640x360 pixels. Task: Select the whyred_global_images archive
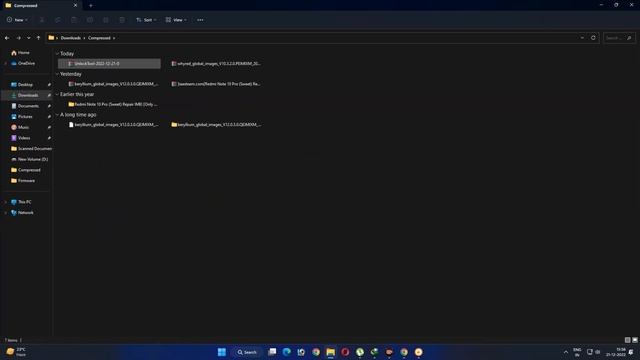coord(216,64)
